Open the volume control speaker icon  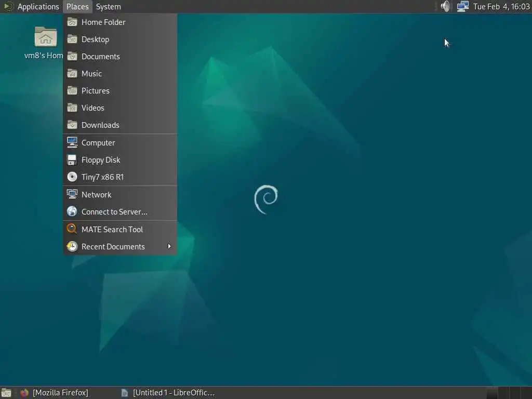click(445, 6)
